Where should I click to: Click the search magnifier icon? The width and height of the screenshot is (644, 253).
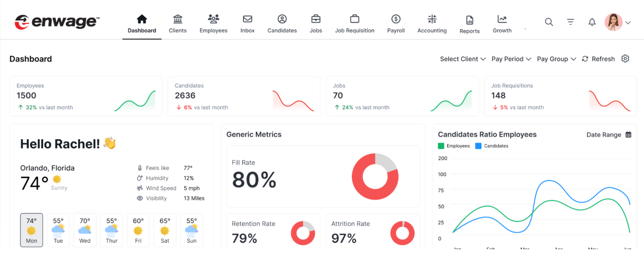tap(548, 22)
